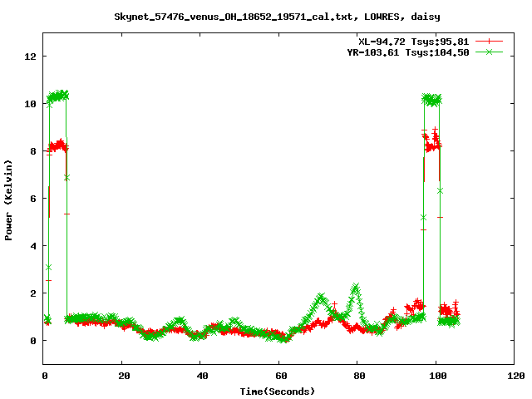The width and height of the screenshot is (532, 399).
Task: Click the green plateau near 10 K at start
Action: click(x=57, y=96)
